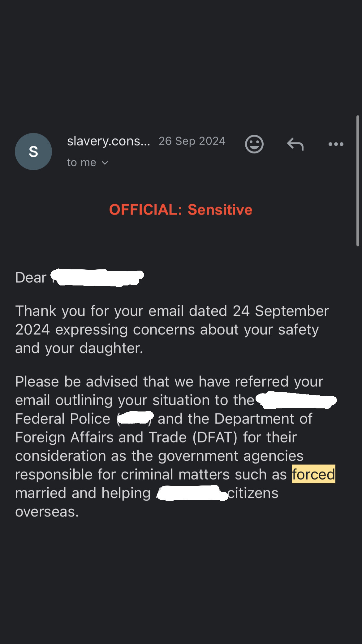Screen dimensions: 362x644
Task: Open the three-dot more options menu
Action: tap(336, 144)
